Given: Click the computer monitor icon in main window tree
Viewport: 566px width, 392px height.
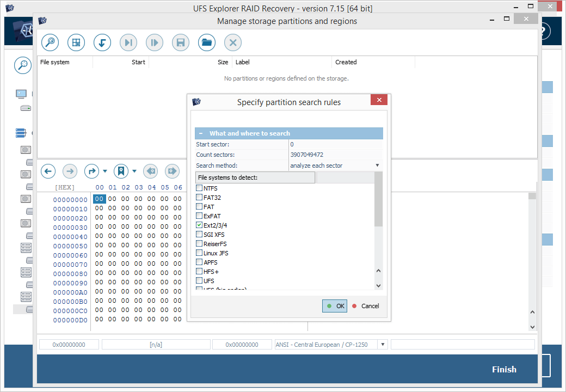Looking at the screenshot, I should (21, 94).
